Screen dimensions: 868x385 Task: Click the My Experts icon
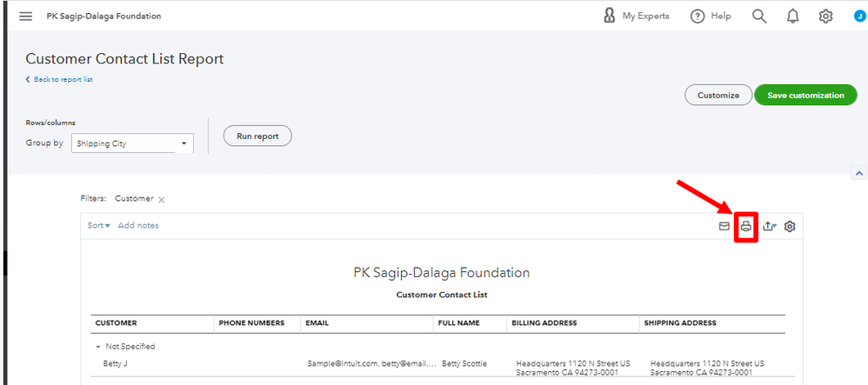610,17
